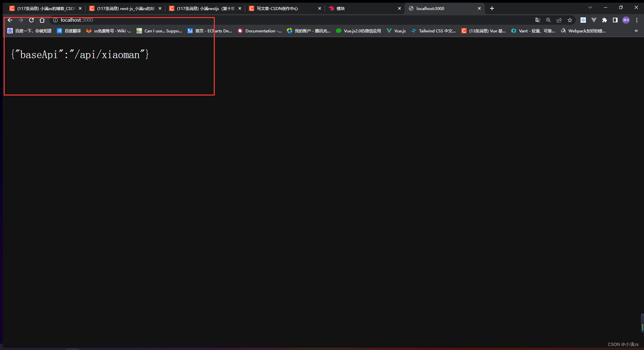This screenshot has width=644, height=350.
Task: Minimize the browser window
Action: [606, 7]
